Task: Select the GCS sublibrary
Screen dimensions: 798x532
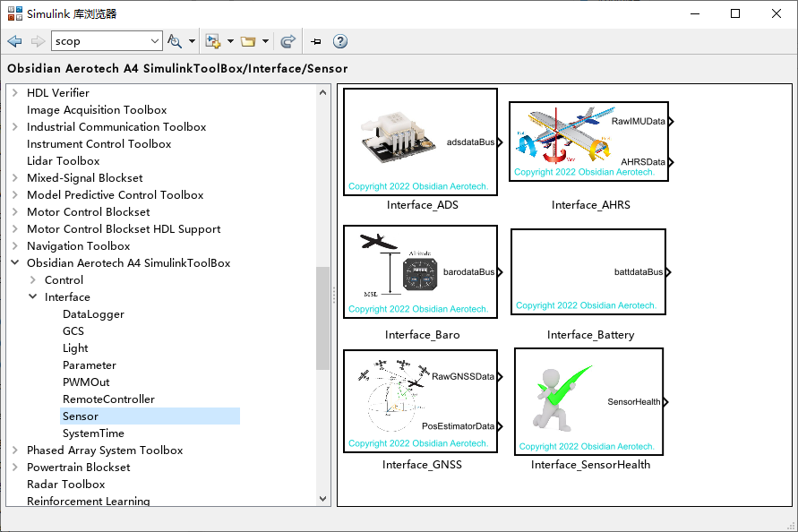Action: tap(73, 330)
